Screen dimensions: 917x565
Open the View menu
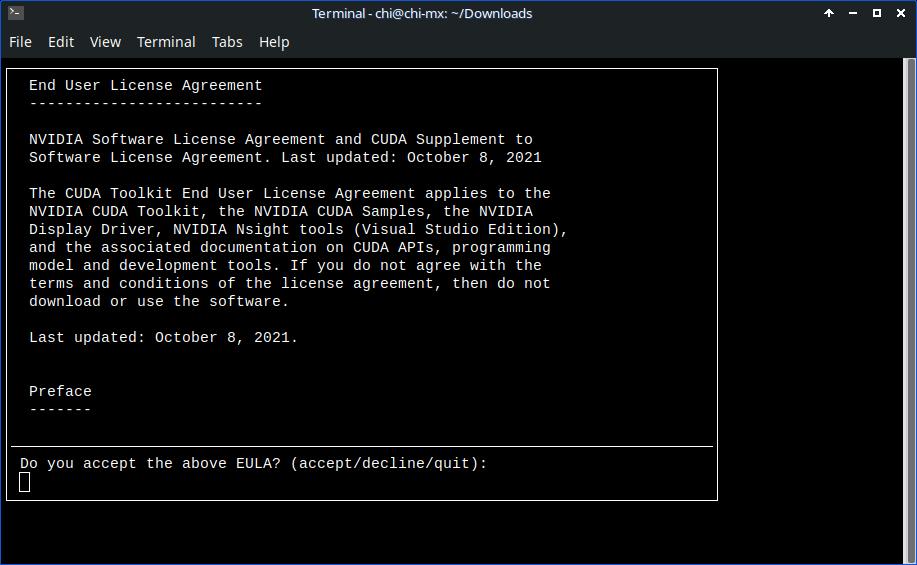pyautogui.click(x=105, y=42)
